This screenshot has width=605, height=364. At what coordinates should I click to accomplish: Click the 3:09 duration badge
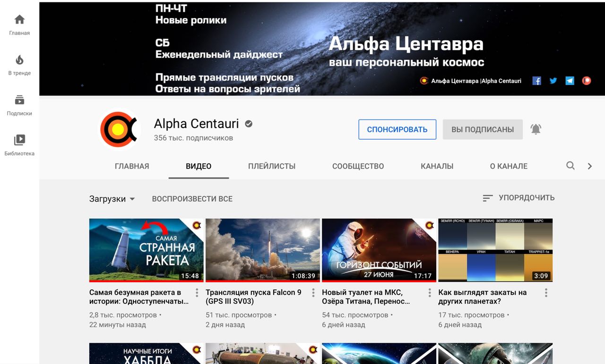[x=541, y=276]
